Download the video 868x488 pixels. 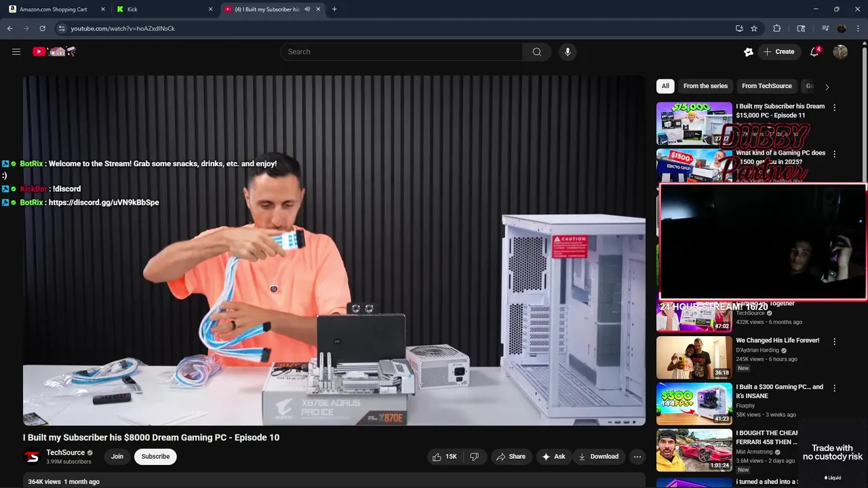[x=598, y=457]
